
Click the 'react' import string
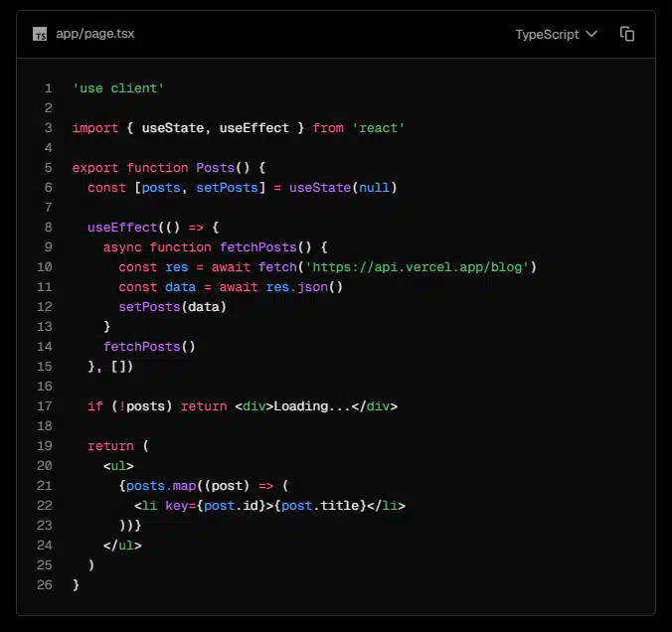(x=378, y=128)
